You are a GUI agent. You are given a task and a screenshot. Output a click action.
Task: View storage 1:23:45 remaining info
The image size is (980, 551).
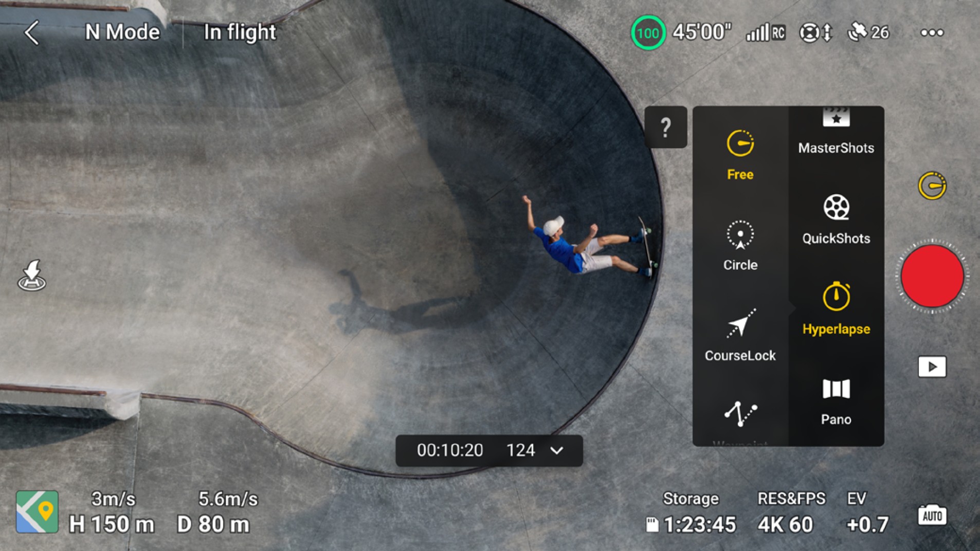691,513
